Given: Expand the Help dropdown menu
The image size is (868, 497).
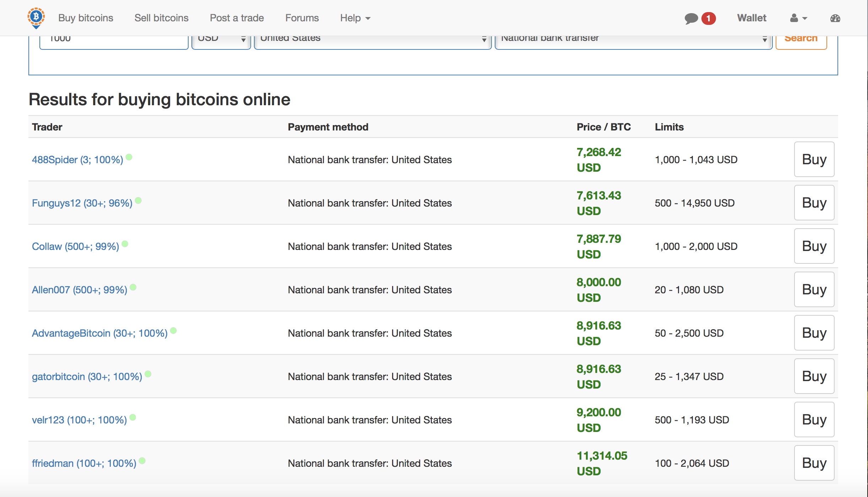Looking at the screenshot, I should point(355,18).
